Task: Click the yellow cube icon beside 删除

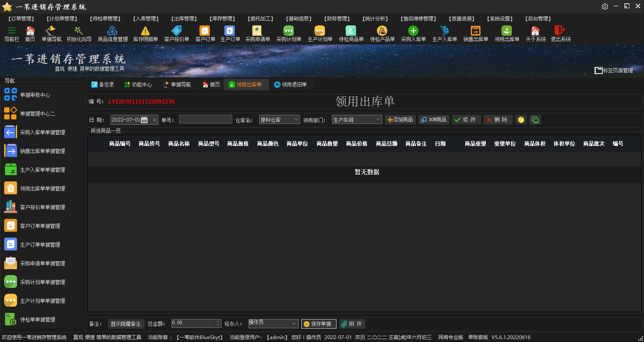Action: click(521, 120)
